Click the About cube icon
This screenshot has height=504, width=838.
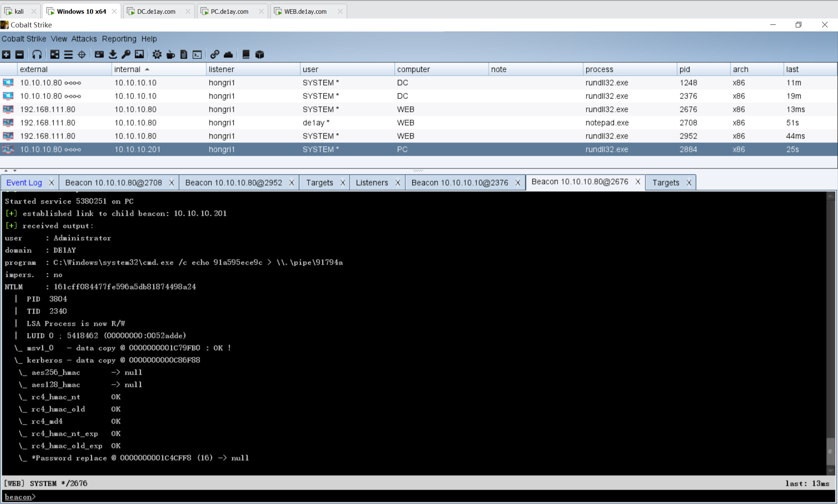point(260,55)
